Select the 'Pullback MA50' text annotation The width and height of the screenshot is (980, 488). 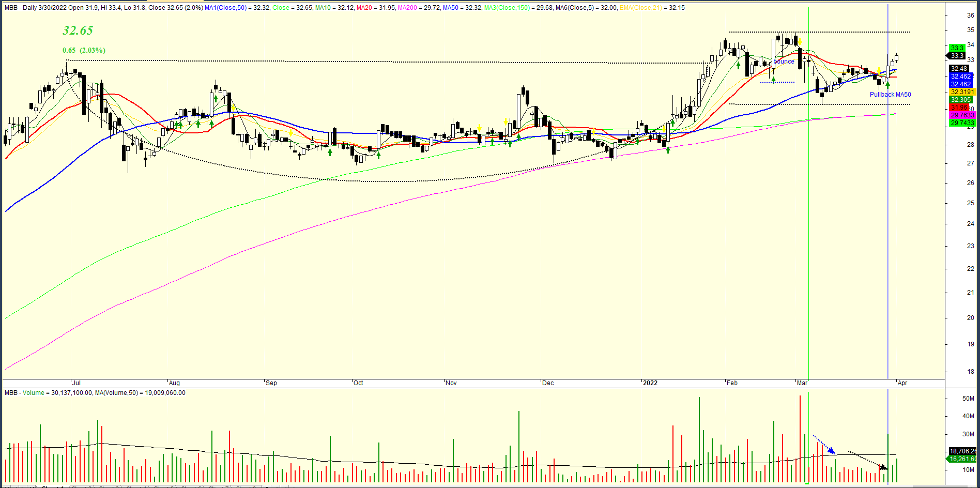click(x=890, y=95)
